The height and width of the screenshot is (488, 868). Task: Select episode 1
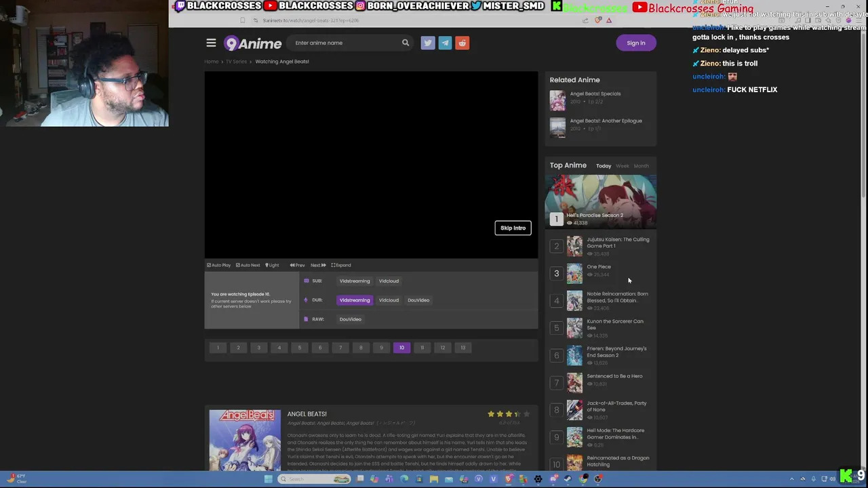point(218,348)
